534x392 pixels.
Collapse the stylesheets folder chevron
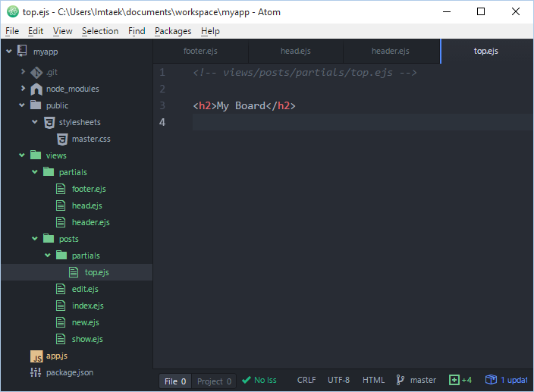(35, 121)
